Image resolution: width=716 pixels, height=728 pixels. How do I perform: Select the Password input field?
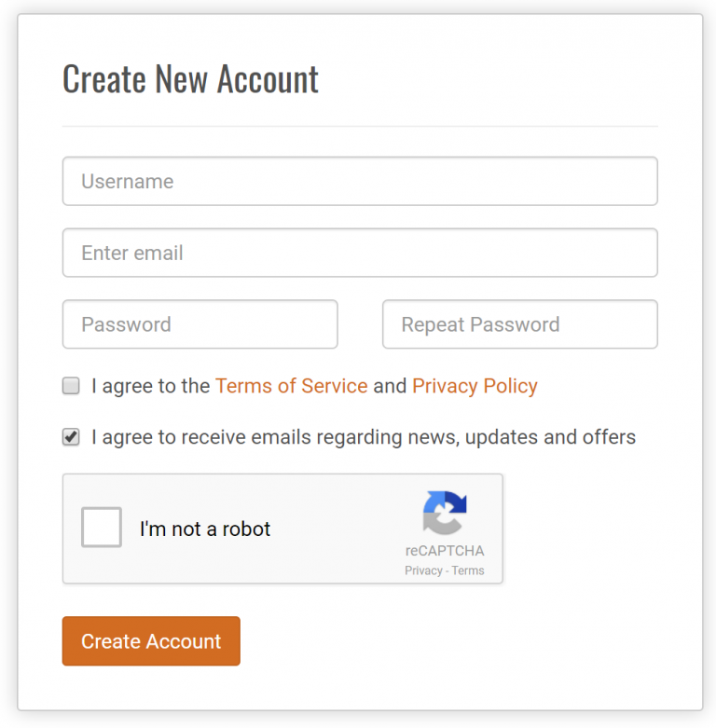pyautogui.click(x=200, y=324)
